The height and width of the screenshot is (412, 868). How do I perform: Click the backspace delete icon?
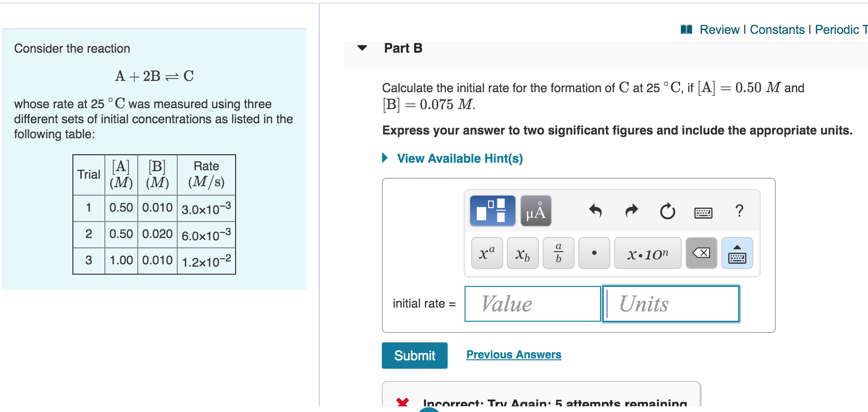701,253
